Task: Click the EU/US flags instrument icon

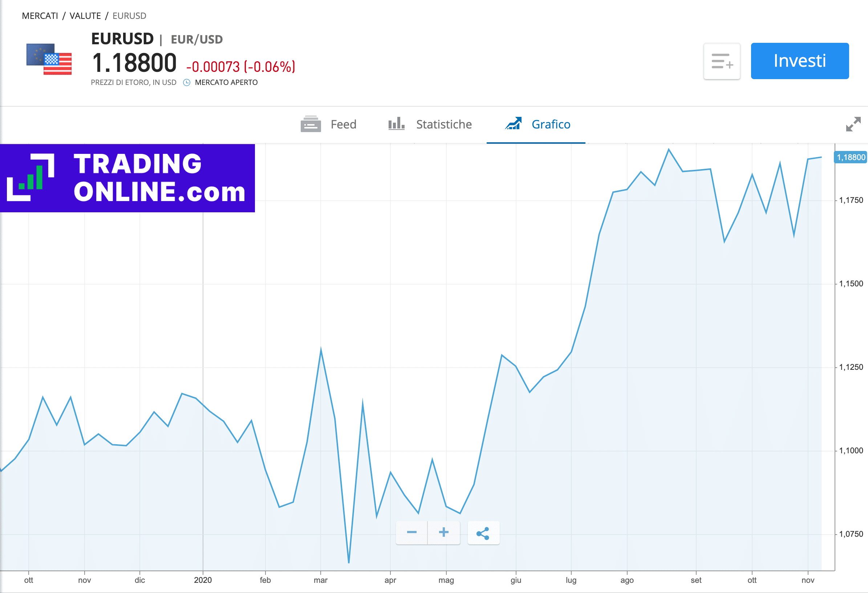Action: (x=49, y=59)
